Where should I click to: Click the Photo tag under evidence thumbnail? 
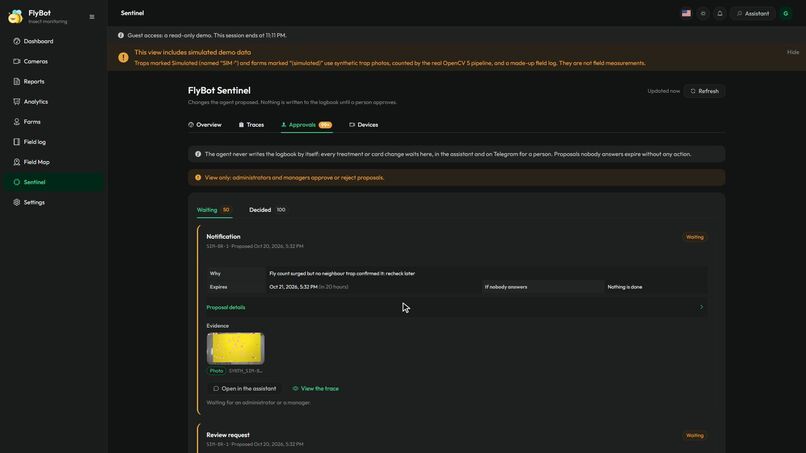coord(216,371)
